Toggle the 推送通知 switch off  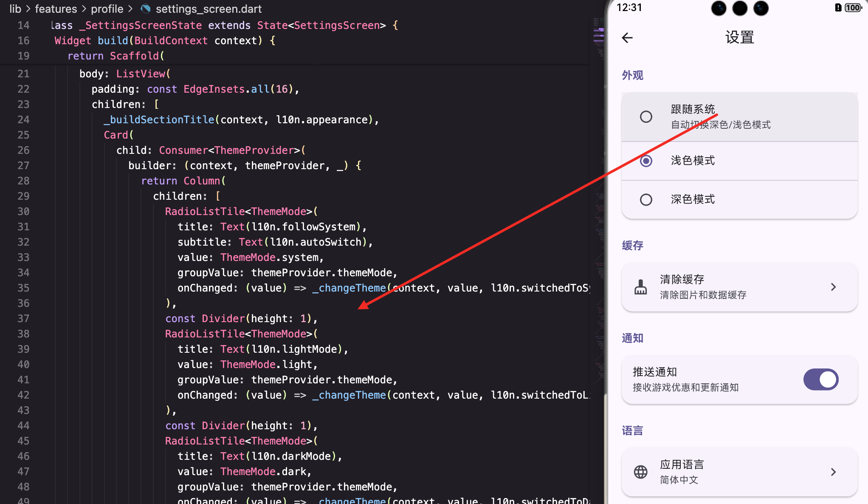(x=820, y=379)
